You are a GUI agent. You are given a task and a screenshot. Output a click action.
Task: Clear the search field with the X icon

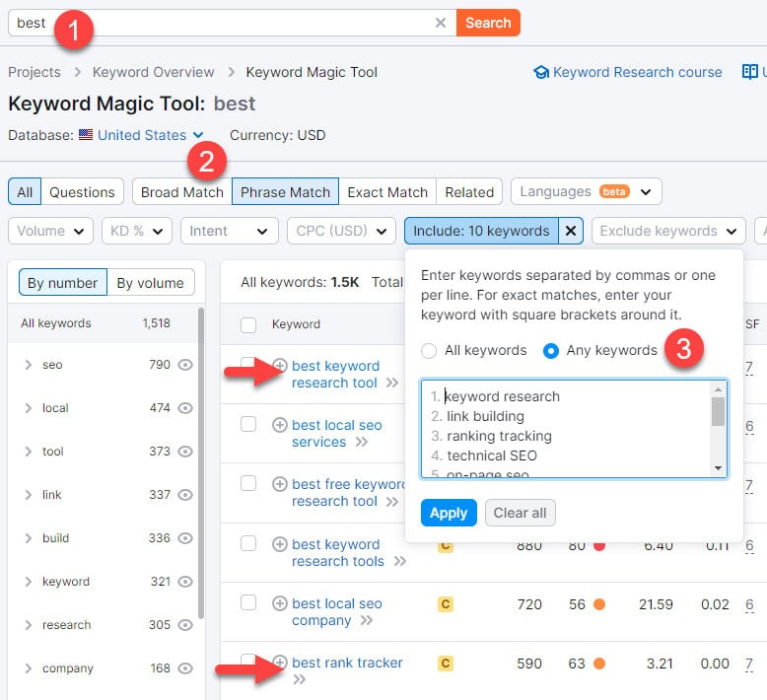pyautogui.click(x=442, y=23)
